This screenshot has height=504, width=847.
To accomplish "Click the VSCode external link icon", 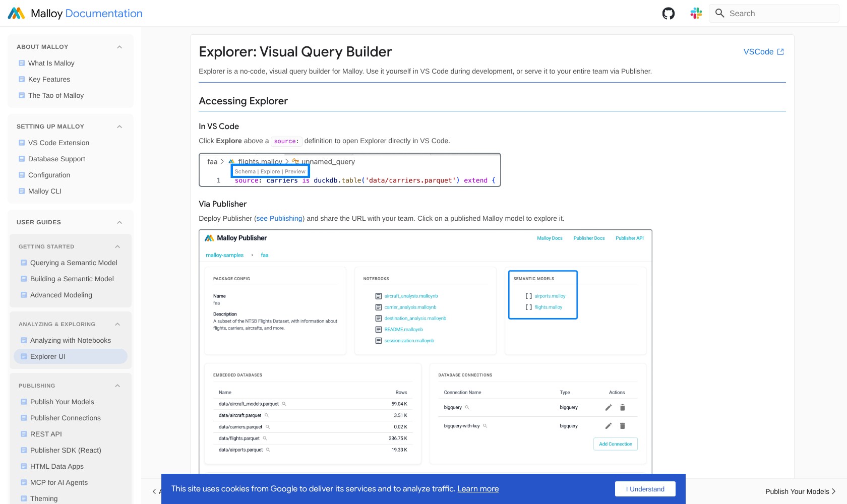I will coord(780,52).
